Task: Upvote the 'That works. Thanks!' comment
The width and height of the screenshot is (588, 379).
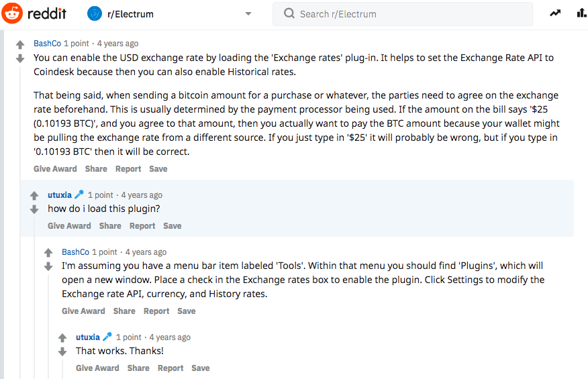Action: click(x=62, y=338)
